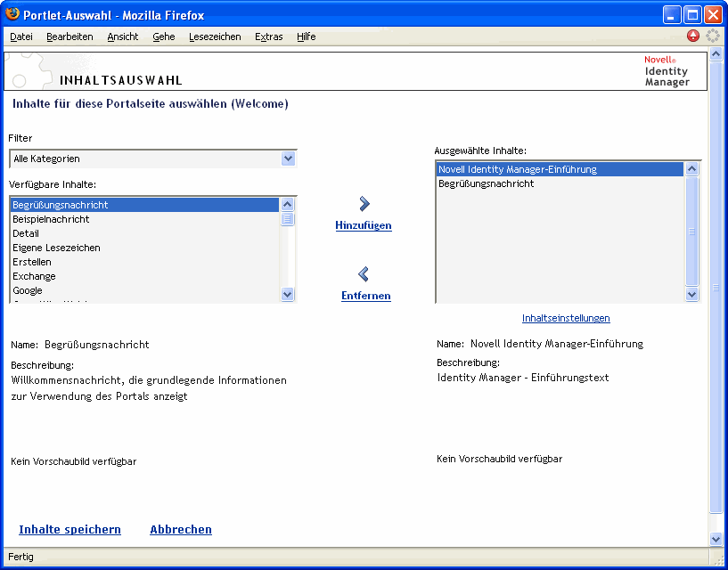Select Eigene Lesezeichen in available list
This screenshot has width=728, height=570.
[145, 248]
